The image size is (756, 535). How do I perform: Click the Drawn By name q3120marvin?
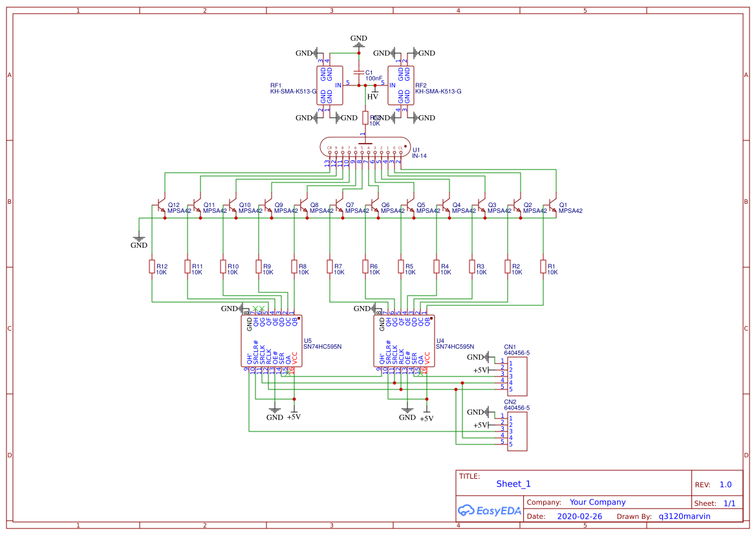click(685, 516)
